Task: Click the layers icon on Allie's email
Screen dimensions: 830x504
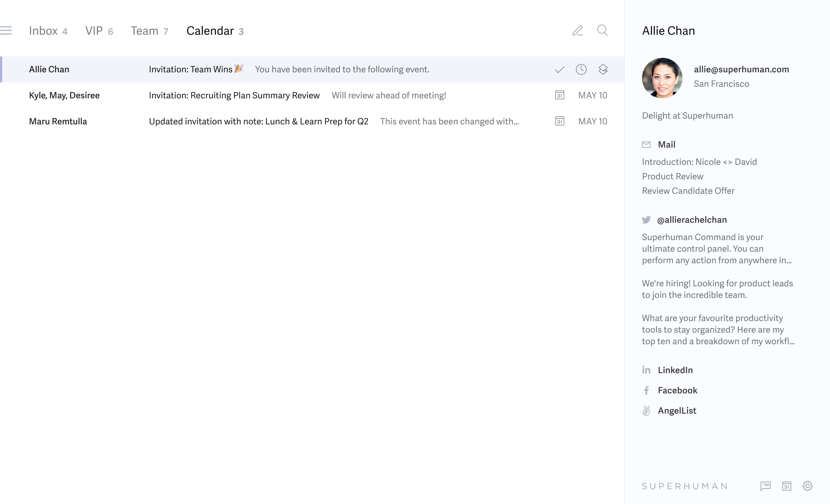Action: (x=603, y=69)
